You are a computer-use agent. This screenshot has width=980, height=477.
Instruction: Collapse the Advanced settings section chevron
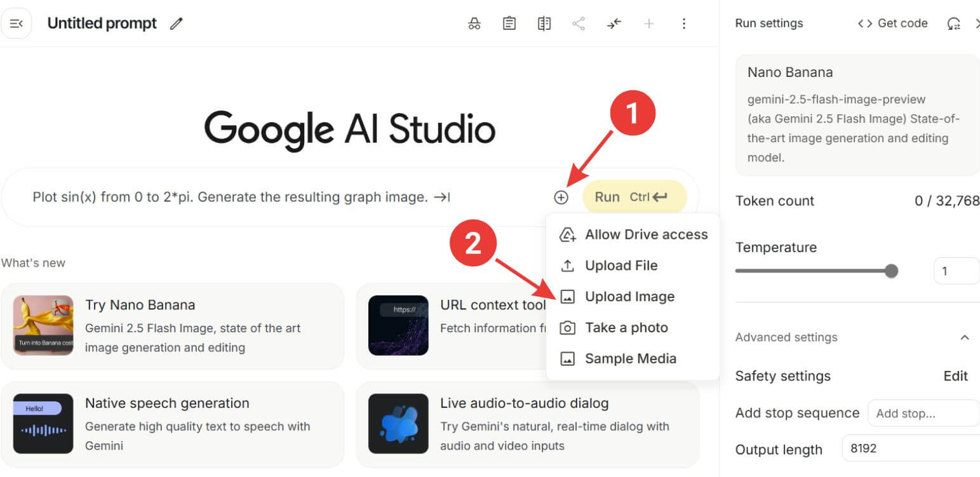tap(965, 337)
